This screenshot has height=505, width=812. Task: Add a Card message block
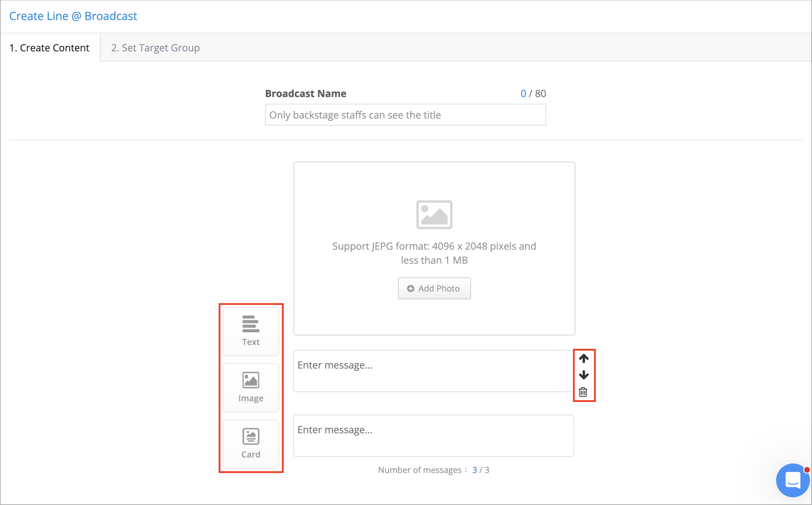[251, 444]
